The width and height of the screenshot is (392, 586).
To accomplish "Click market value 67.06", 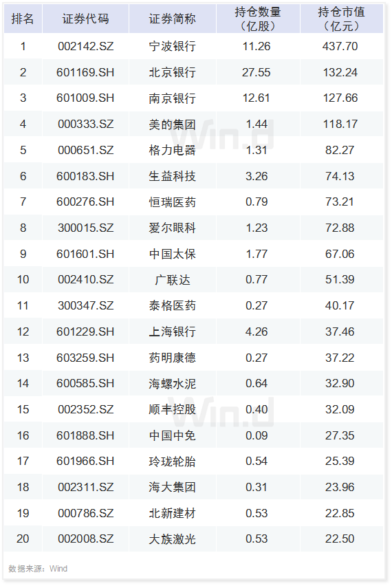I will pyautogui.click(x=340, y=254).
